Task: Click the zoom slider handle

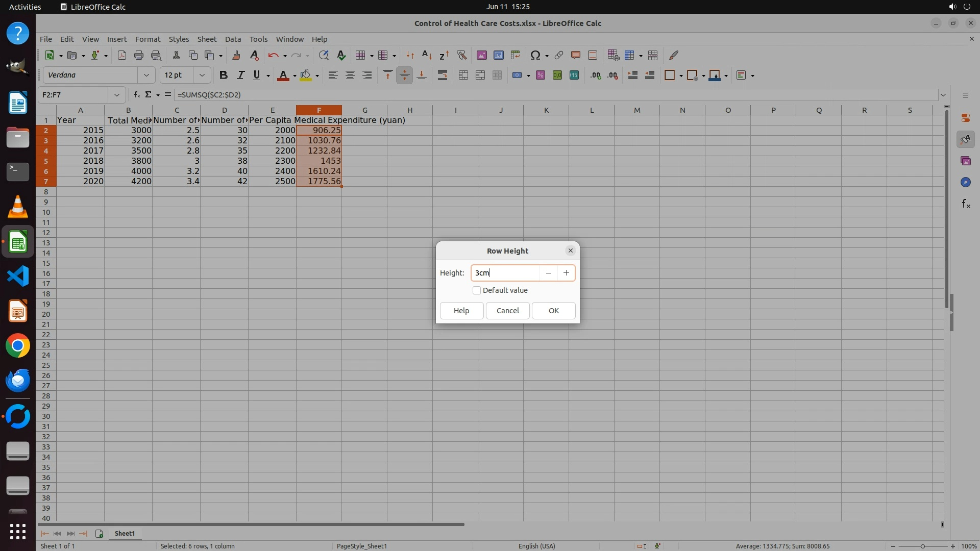Action: pos(922,546)
